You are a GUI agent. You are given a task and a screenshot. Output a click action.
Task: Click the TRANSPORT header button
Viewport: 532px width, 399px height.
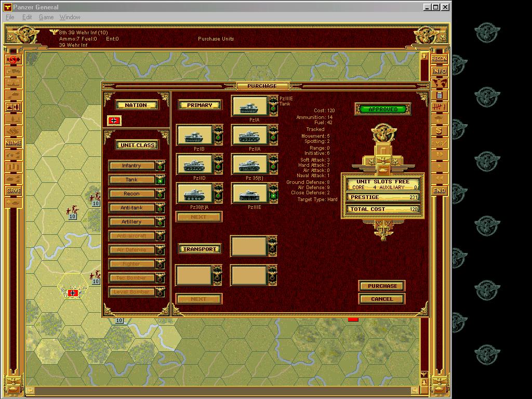[199, 249]
